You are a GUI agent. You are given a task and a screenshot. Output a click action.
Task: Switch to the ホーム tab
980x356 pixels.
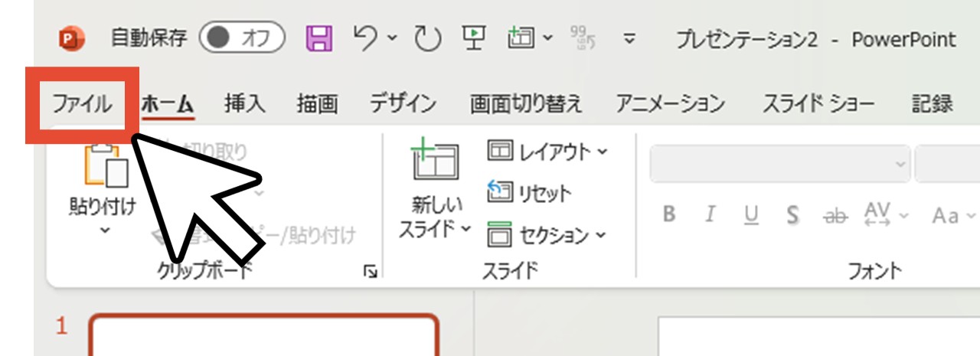point(167,105)
